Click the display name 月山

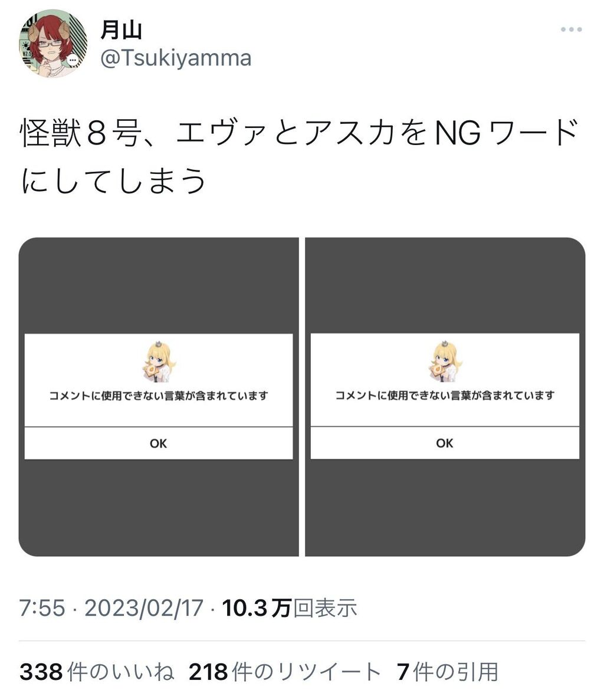(121, 30)
